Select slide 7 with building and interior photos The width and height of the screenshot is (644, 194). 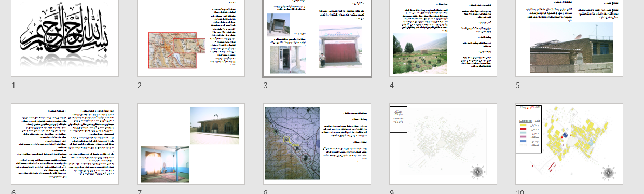pos(191,144)
